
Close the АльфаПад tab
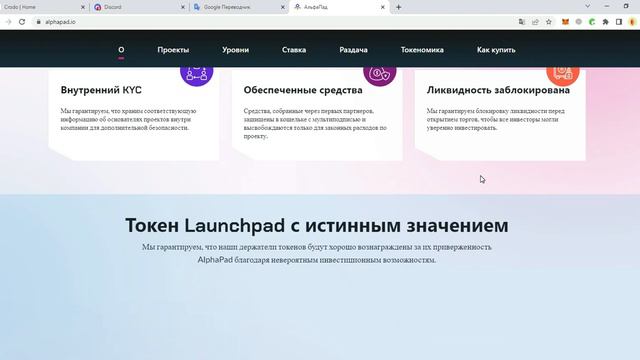pyautogui.click(x=382, y=7)
